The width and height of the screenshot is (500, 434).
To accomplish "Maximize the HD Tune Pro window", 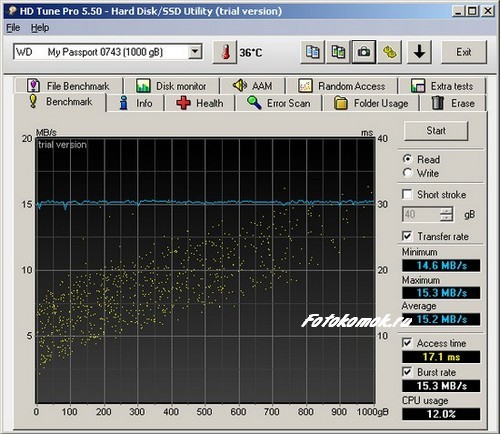I will [x=472, y=11].
